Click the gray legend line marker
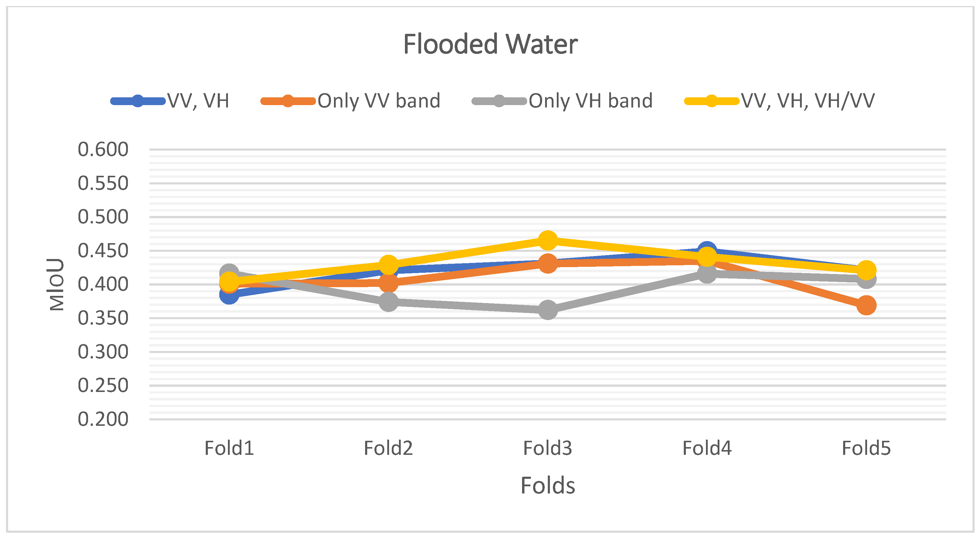Viewport: 980px width, 539px height. 499,101
